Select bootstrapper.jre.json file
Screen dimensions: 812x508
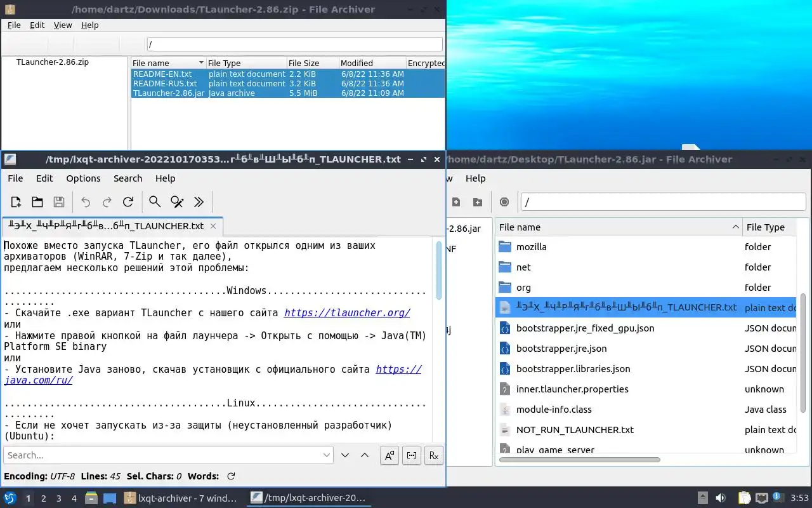(x=646, y=349)
